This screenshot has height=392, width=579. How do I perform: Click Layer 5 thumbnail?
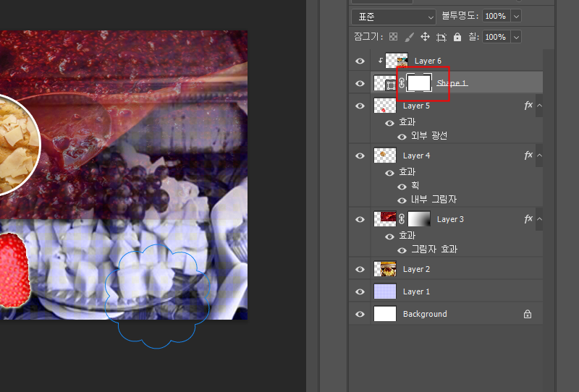pyautogui.click(x=385, y=106)
